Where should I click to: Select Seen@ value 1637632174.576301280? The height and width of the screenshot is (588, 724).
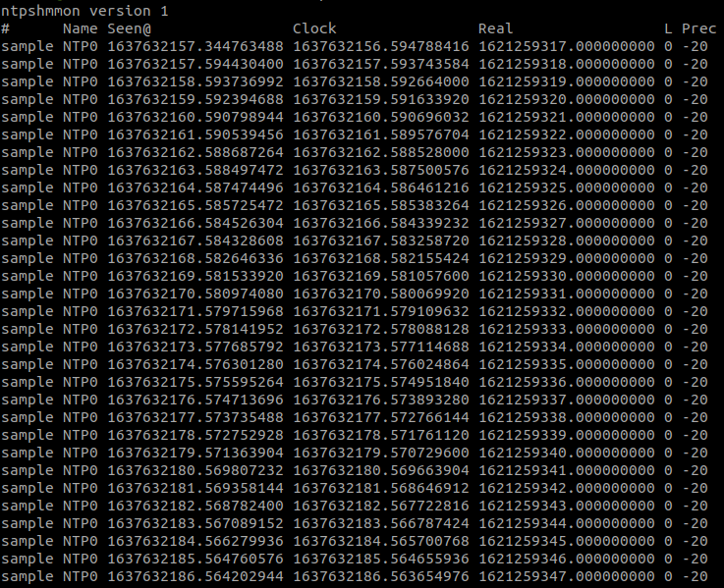point(195,364)
